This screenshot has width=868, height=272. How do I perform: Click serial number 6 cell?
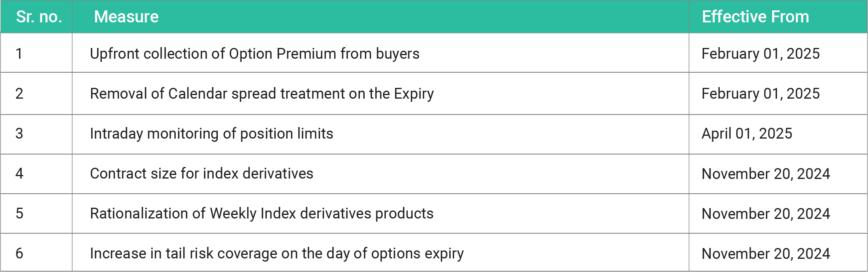19,253
